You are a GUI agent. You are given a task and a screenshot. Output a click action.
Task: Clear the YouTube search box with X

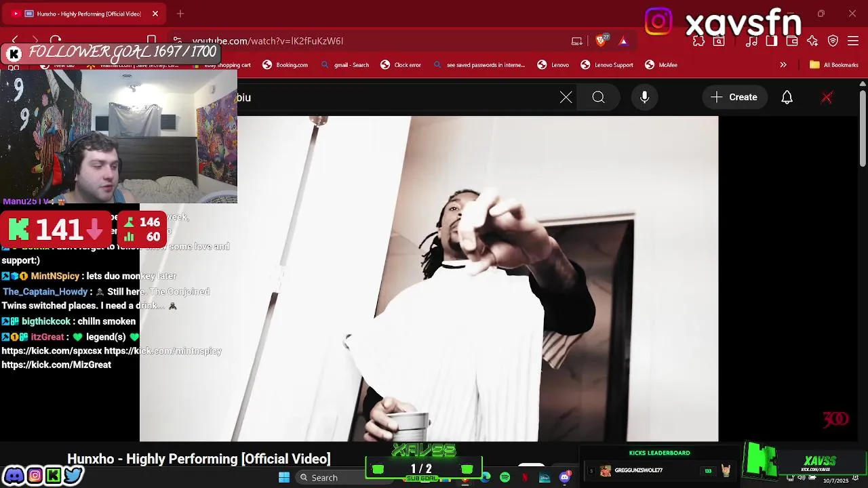click(x=566, y=98)
